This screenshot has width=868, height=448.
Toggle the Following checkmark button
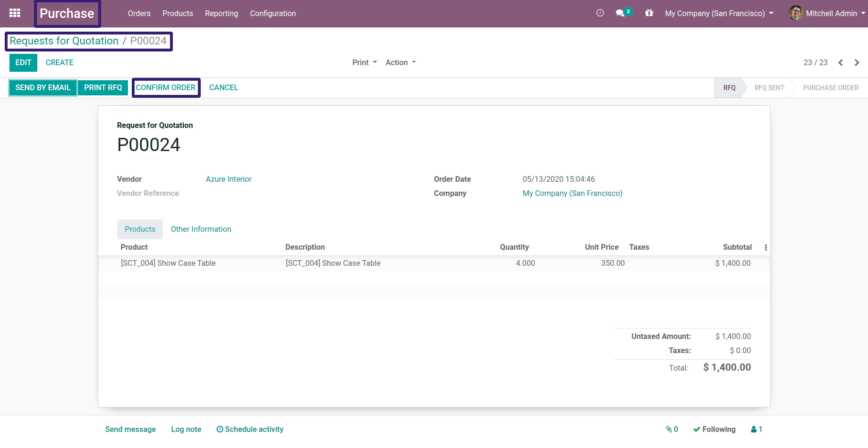point(714,429)
